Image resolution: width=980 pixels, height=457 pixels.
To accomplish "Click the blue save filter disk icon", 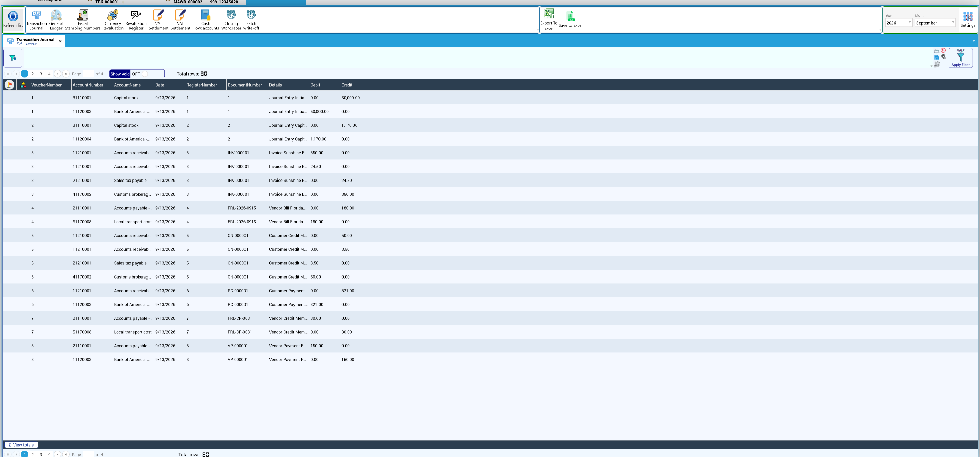I will pos(937,57).
